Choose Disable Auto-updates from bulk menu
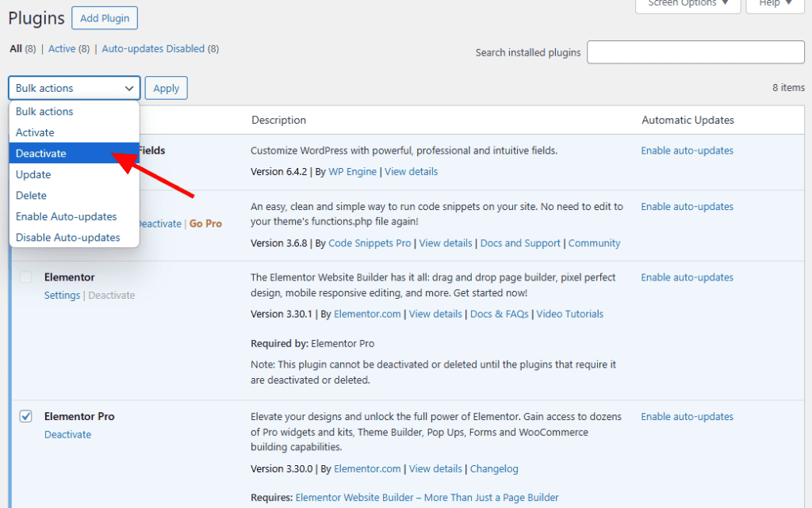812x508 pixels. 74,238
